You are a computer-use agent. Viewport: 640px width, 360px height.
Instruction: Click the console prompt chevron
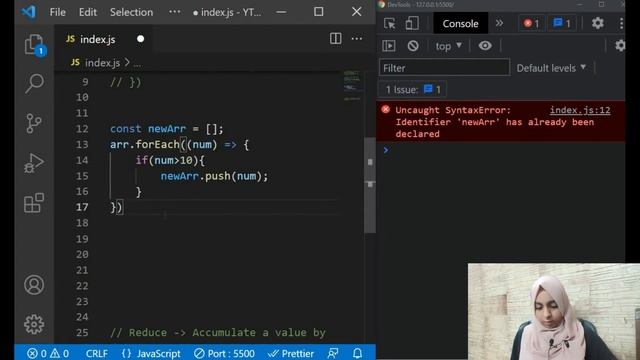point(386,150)
